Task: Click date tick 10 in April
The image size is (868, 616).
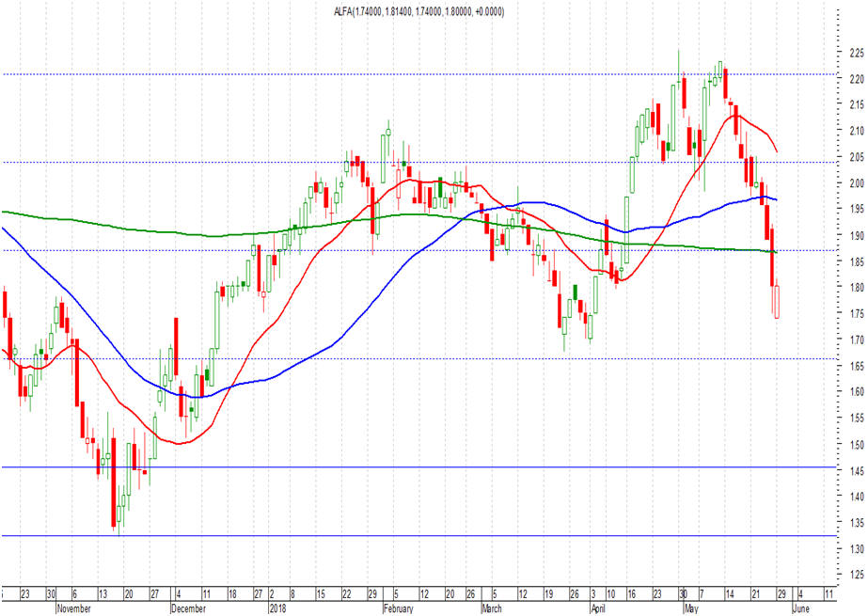Action: tap(610, 594)
